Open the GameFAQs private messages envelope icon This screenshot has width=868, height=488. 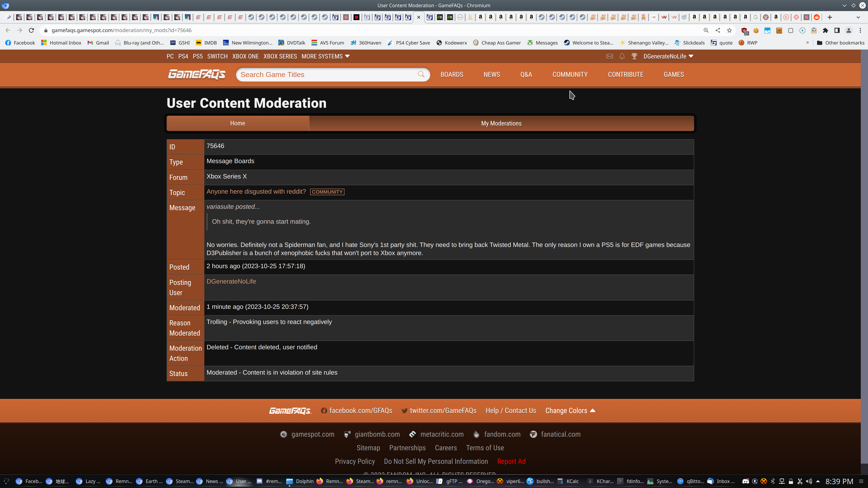point(610,56)
